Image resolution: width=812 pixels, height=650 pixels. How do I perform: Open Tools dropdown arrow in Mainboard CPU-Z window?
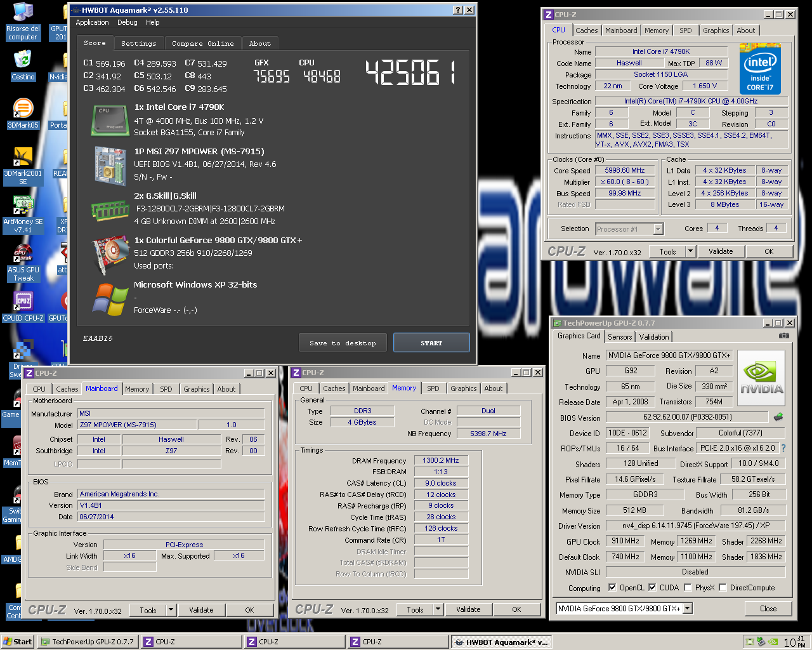(171, 610)
